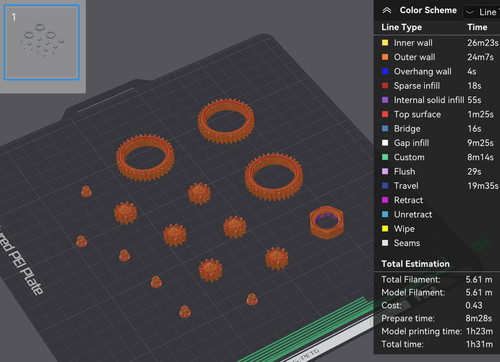Click the Prepare time 8m28s value

pos(479,318)
